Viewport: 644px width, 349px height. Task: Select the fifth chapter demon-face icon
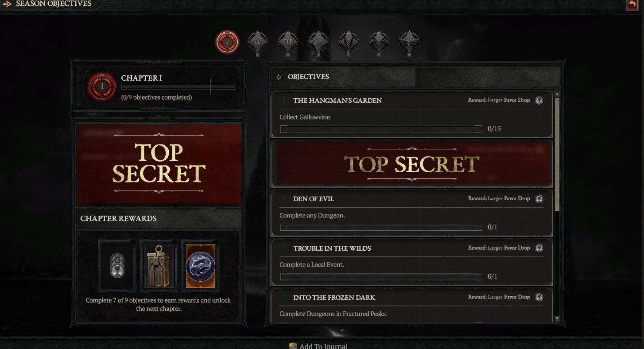pyautogui.click(x=349, y=42)
